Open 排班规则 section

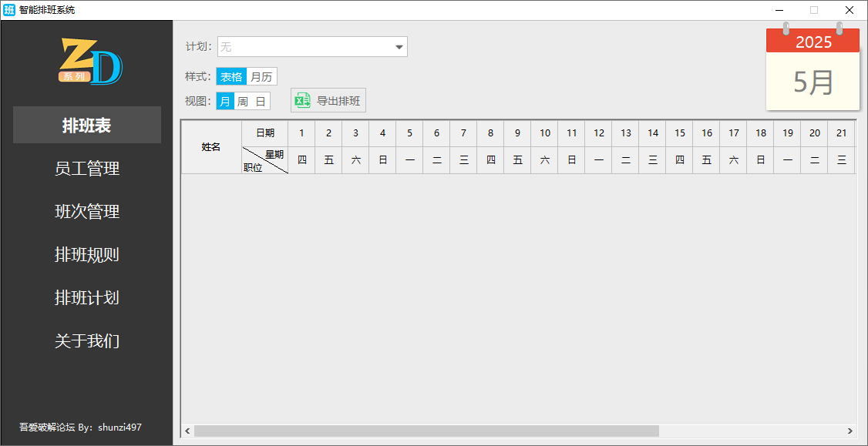[87, 255]
